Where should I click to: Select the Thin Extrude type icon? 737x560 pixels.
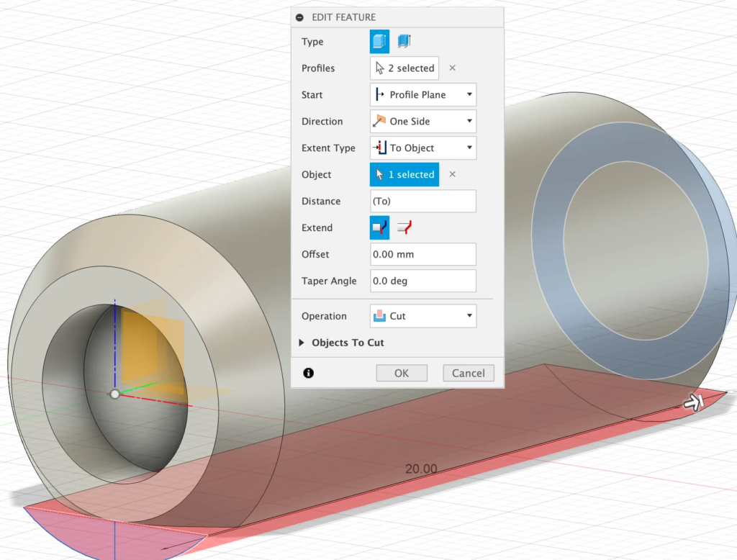(404, 42)
